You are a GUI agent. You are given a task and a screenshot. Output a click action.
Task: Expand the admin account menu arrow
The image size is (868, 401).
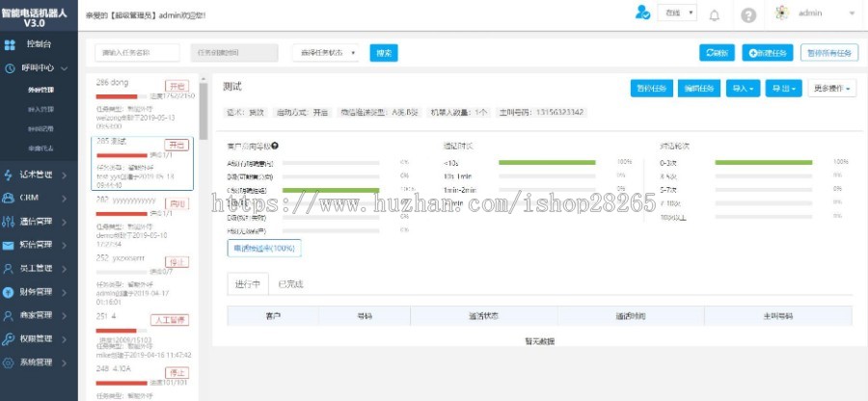click(852, 13)
